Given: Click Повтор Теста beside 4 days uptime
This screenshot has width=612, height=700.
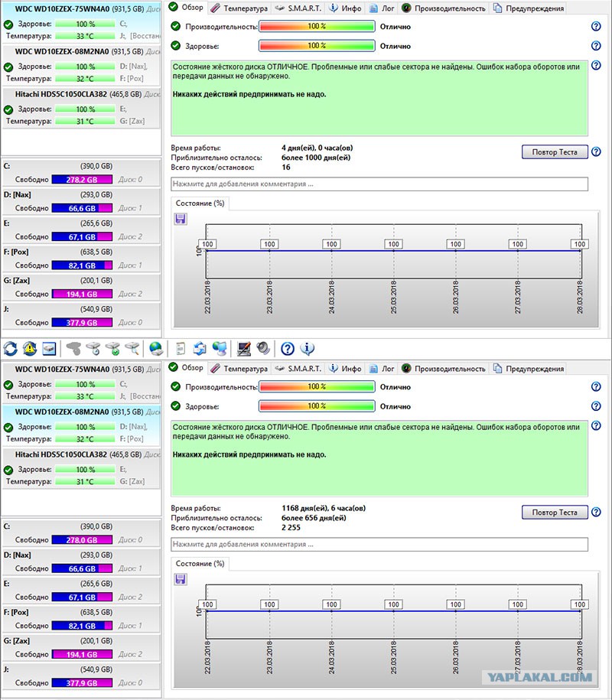Looking at the screenshot, I should click(555, 151).
